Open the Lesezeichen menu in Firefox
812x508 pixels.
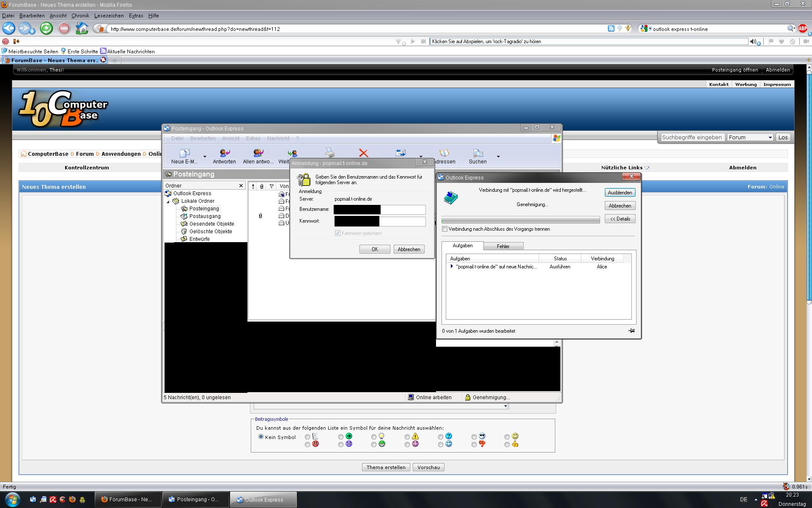pos(109,16)
